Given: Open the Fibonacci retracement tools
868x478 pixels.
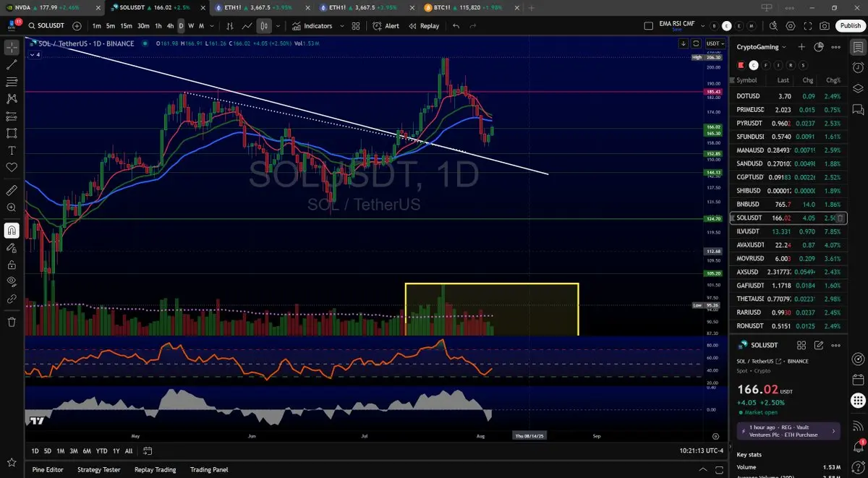Looking at the screenshot, I should [12, 82].
